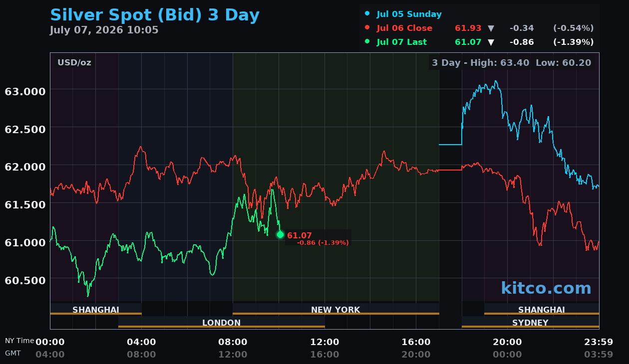Click the 62.000 y-axis label
The image size is (629, 364).
click(x=25, y=167)
